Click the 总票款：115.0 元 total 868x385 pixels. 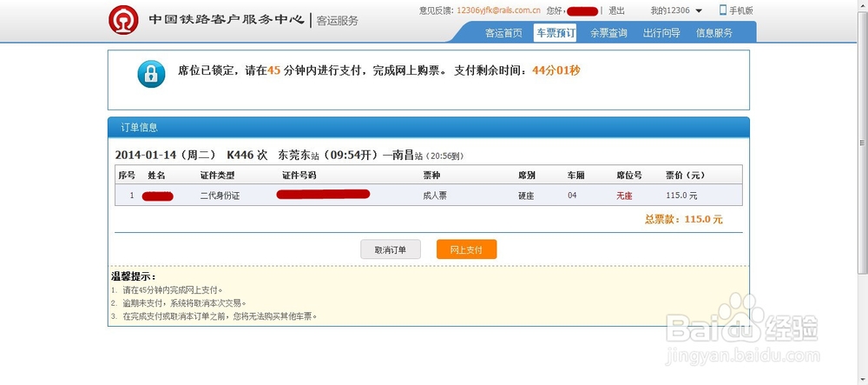(683, 219)
